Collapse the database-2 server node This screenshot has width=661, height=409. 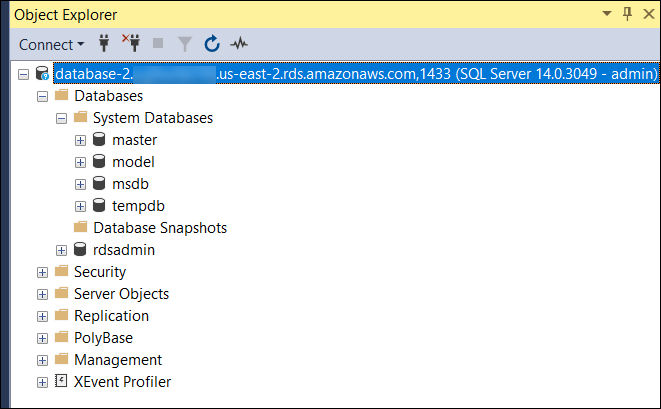tap(24, 75)
